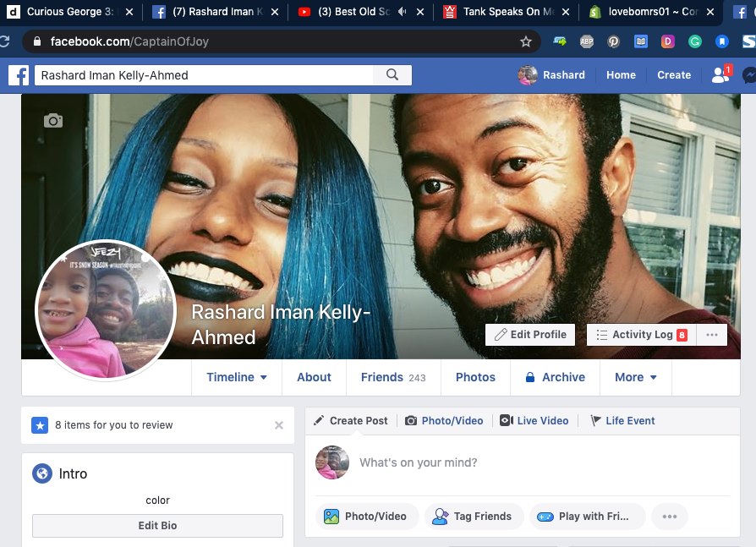Expand the More dropdown tab
Screen dimensions: 756x547
[x=635, y=377]
